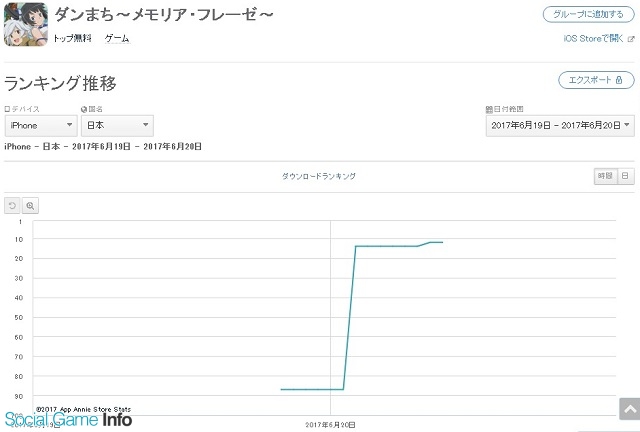The width and height of the screenshot is (640, 432).
Task: Open the iPhone device dropdown
Action: click(x=41, y=125)
